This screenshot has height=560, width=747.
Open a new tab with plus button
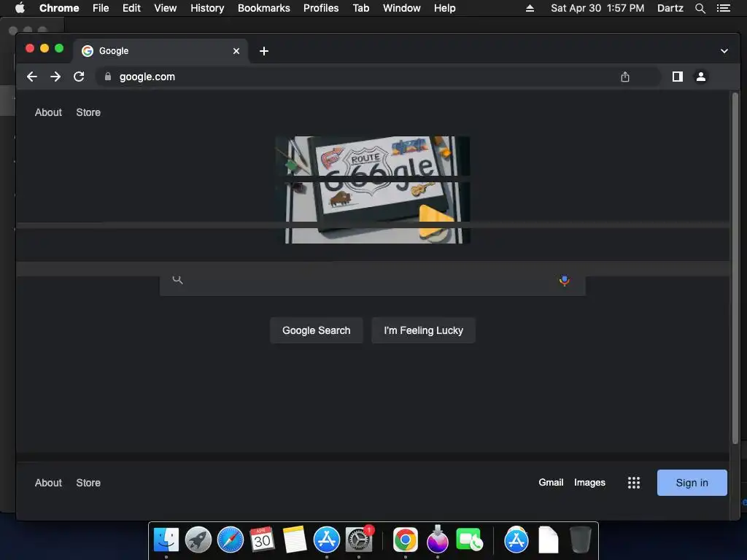[264, 51]
